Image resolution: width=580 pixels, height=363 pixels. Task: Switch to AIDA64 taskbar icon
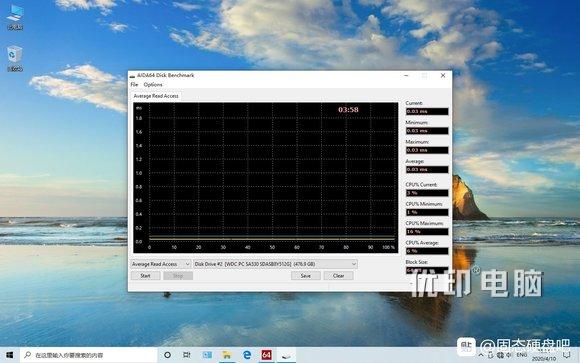[266, 355]
